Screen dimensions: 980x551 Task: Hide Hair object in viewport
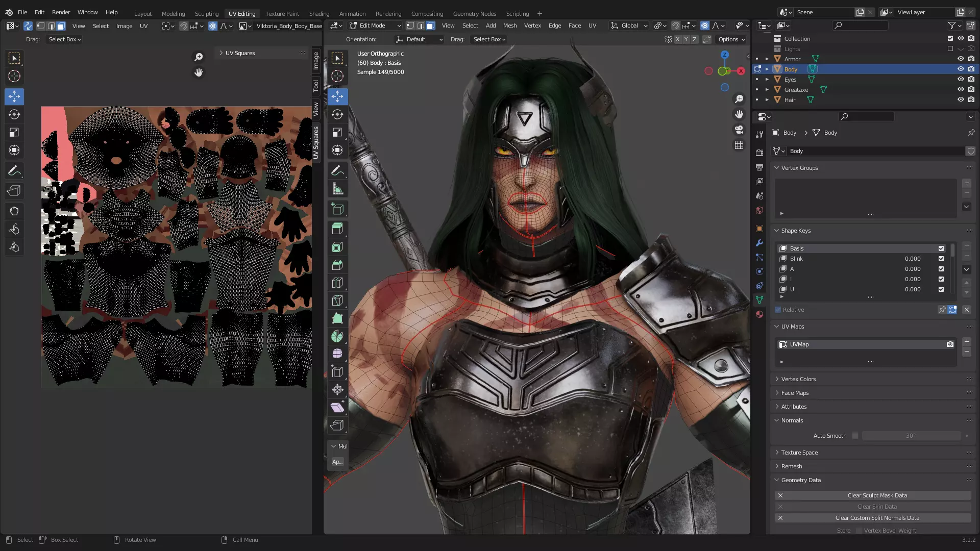(x=961, y=100)
